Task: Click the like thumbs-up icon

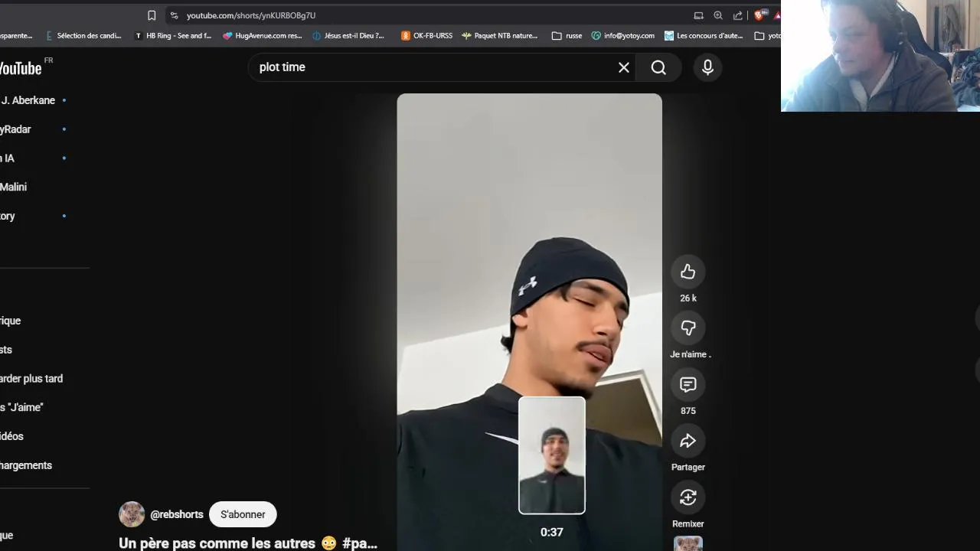Action: coord(688,272)
